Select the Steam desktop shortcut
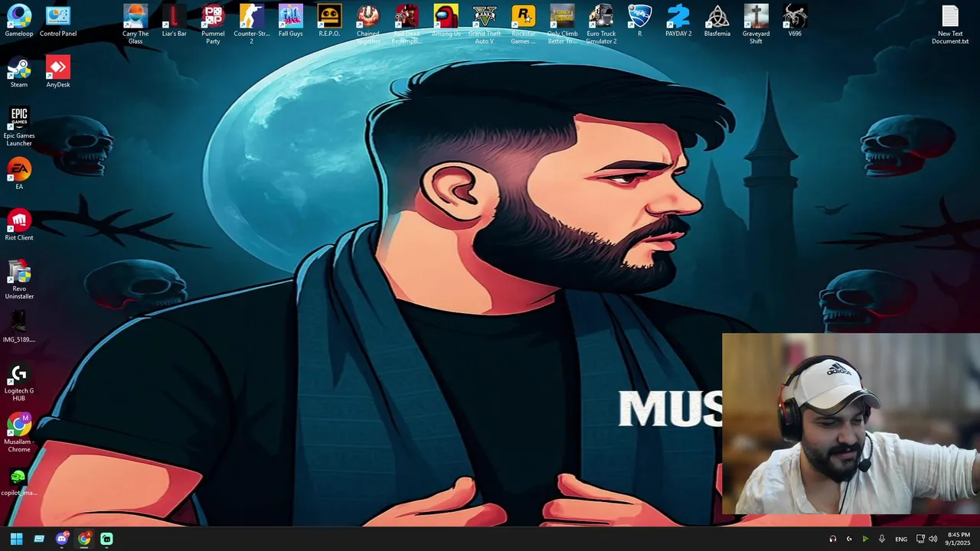 click(x=19, y=72)
